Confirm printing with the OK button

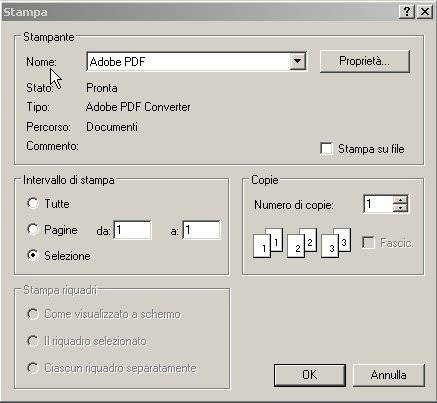tap(310, 375)
